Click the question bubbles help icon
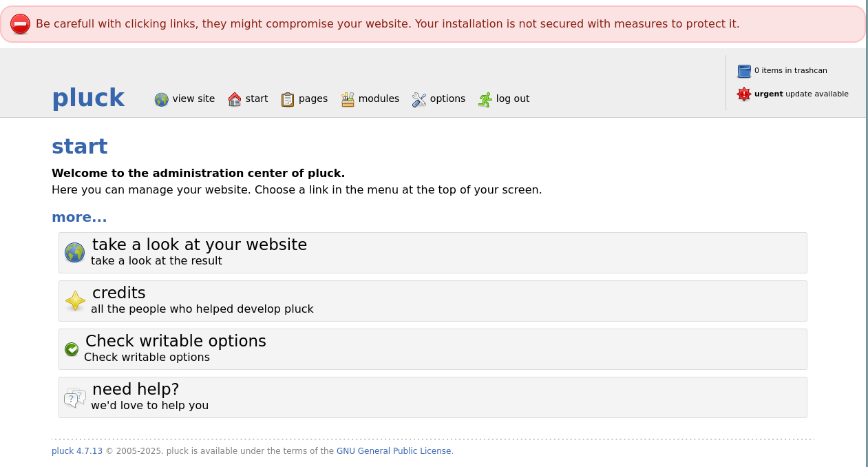This screenshot has width=868, height=467. (x=75, y=397)
